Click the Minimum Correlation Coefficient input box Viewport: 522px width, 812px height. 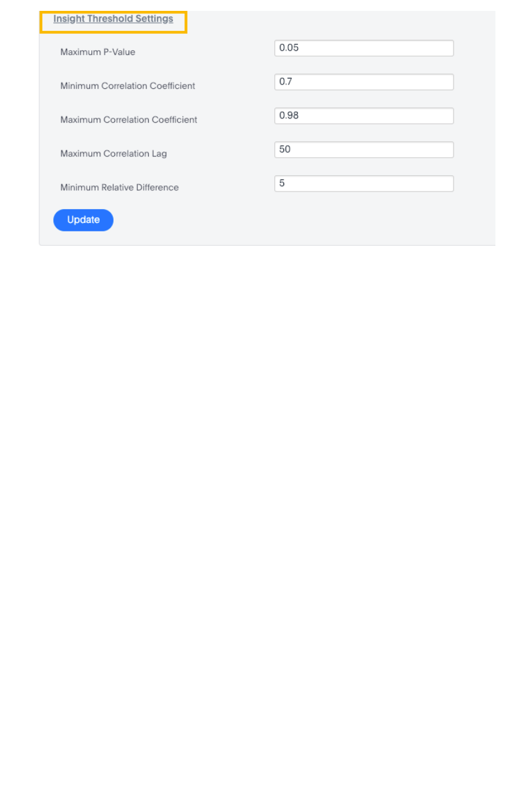tap(364, 82)
